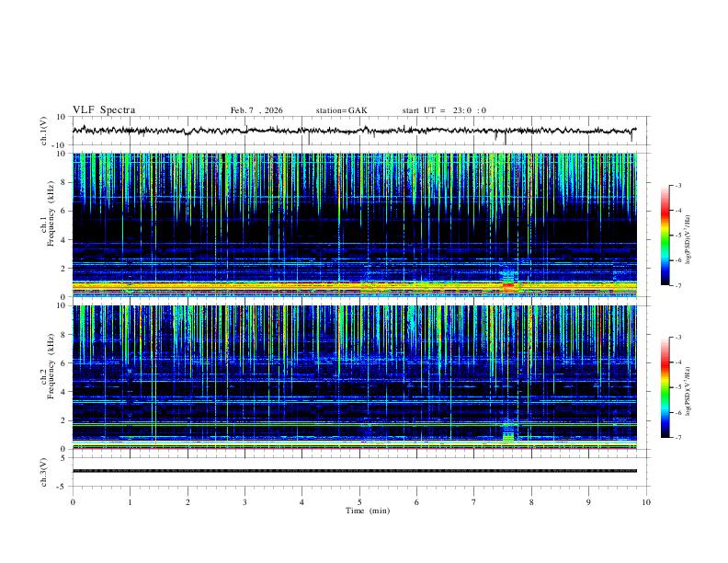
Task: Click the log(PSD) label beside the ch.1 colorbar
Action: (688, 239)
